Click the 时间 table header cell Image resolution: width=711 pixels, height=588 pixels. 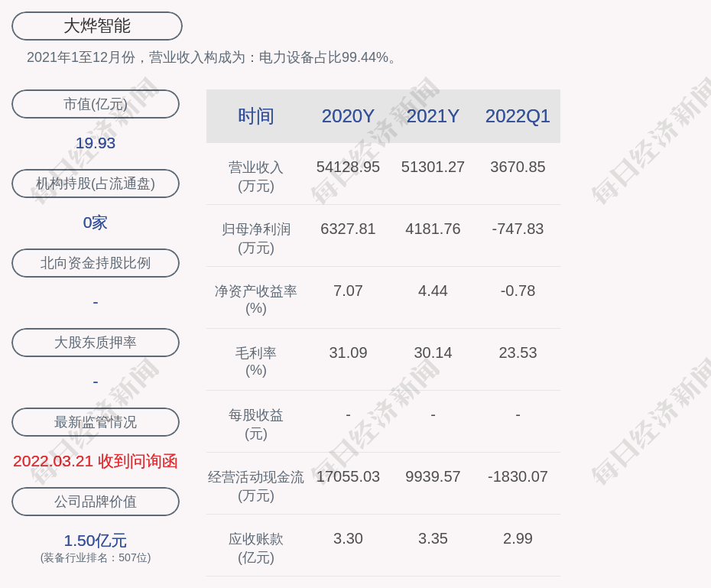[x=256, y=116]
